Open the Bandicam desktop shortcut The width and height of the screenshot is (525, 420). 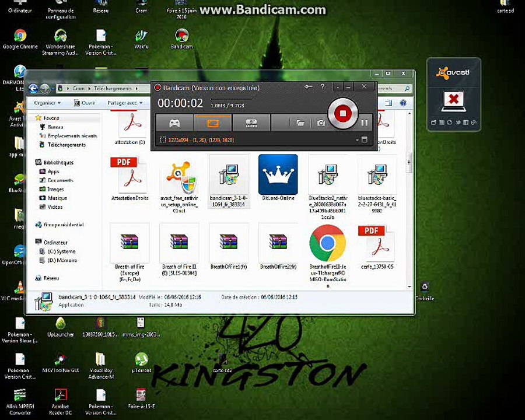click(181, 39)
